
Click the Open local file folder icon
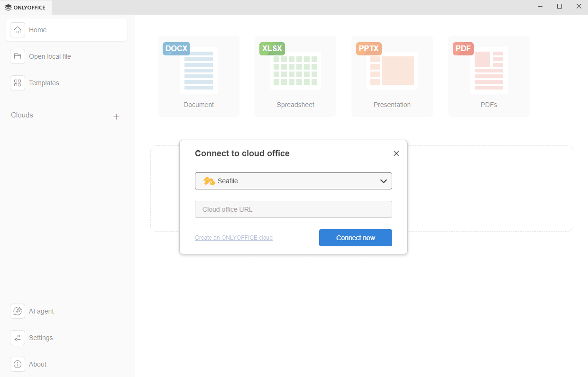click(18, 56)
